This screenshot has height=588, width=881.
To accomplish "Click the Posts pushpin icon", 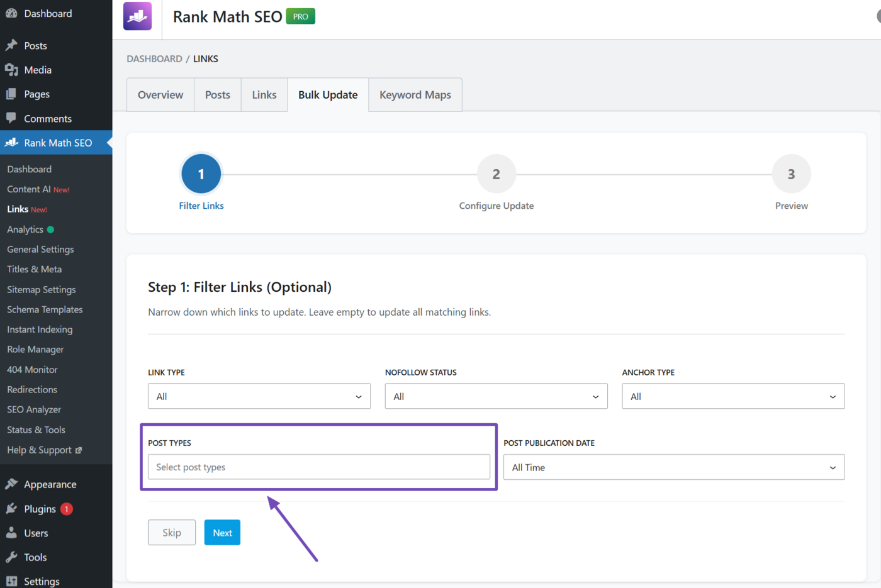I will pos(13,45).
